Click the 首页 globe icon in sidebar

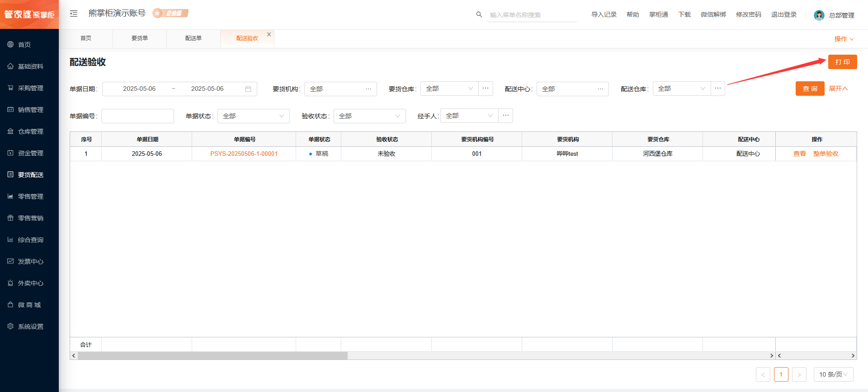tap(10, 44)
